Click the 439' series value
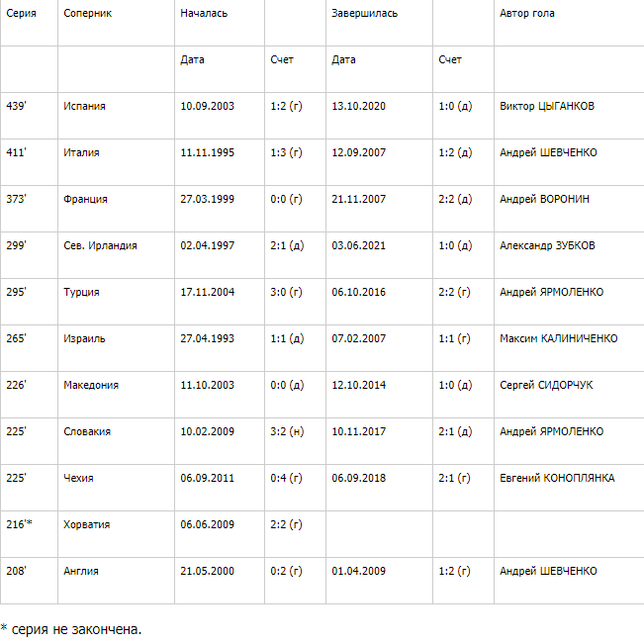Screen dimensions: 644x644 (16, 106)
